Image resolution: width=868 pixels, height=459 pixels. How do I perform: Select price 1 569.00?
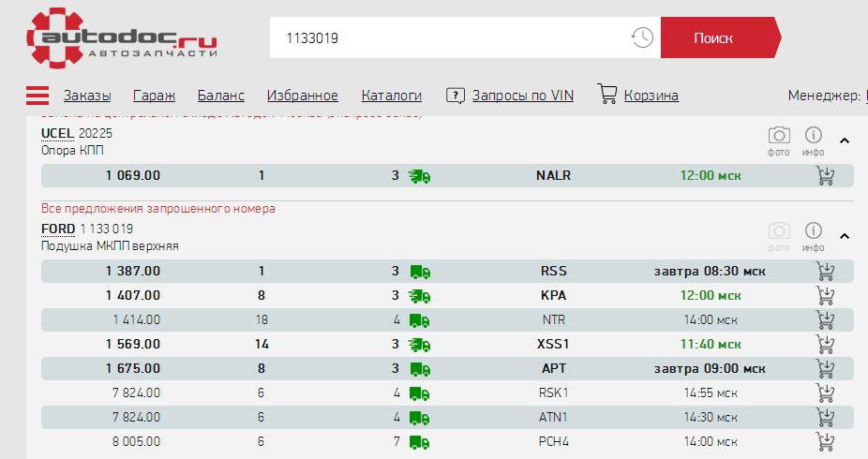[133, 344]
